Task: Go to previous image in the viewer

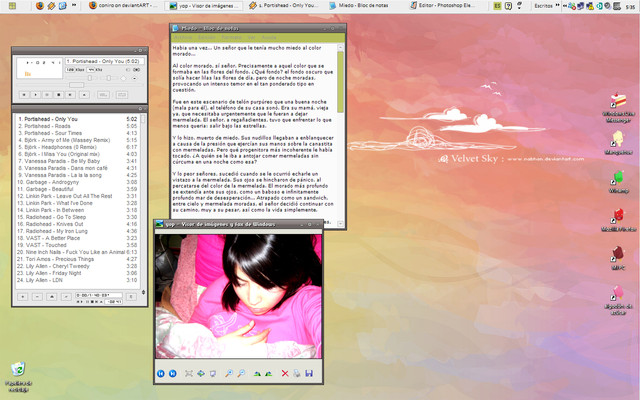Action: tap(161, 373)
